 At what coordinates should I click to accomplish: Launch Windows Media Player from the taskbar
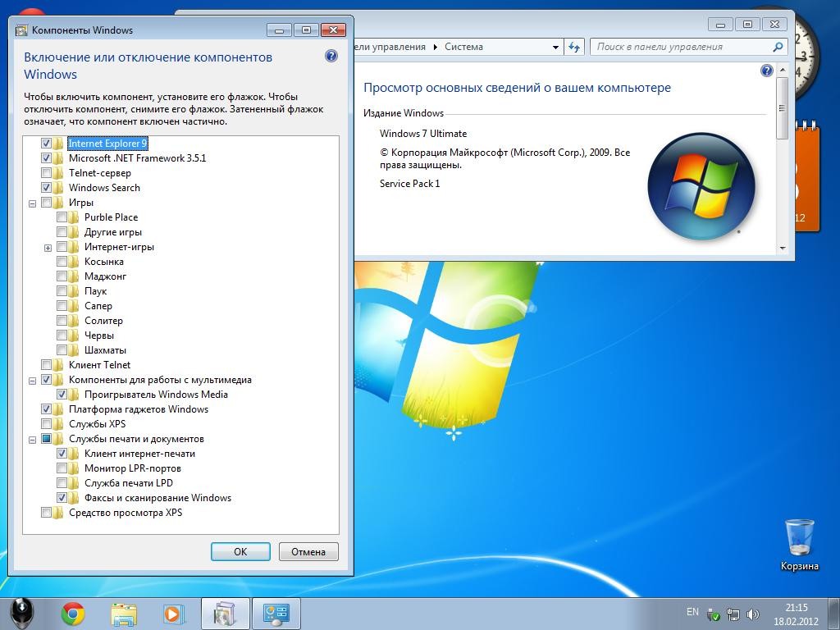point(174,614)
